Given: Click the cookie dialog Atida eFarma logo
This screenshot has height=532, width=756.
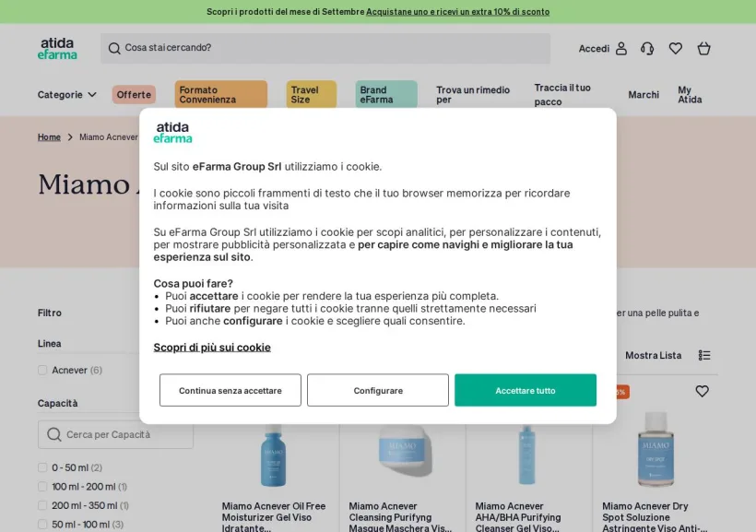Looking at the screenshot, I should click(172, 133).
